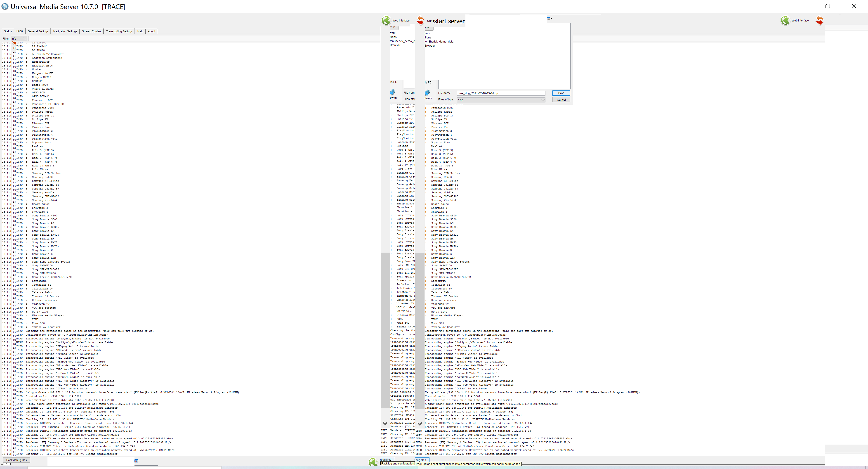Click the 'Yamaha AV Receiver' log line on right
Viewport: 868px width, 469px height.
[445, 327]
